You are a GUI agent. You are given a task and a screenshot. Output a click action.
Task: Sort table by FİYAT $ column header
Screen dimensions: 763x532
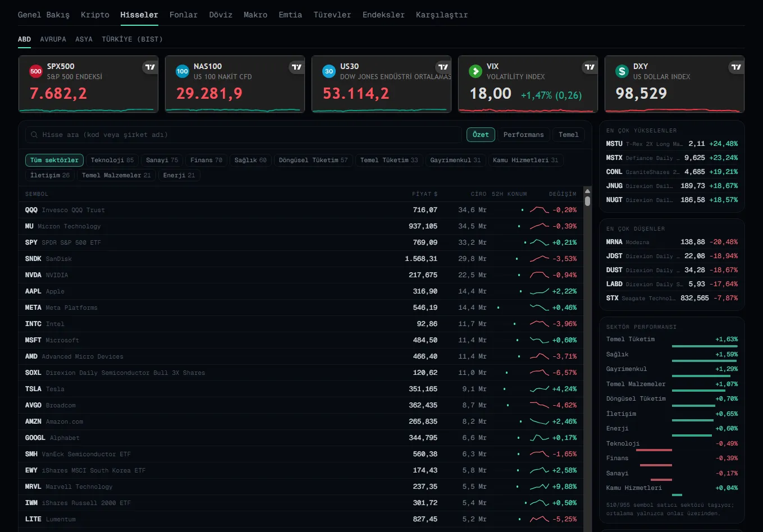point(424,194)
